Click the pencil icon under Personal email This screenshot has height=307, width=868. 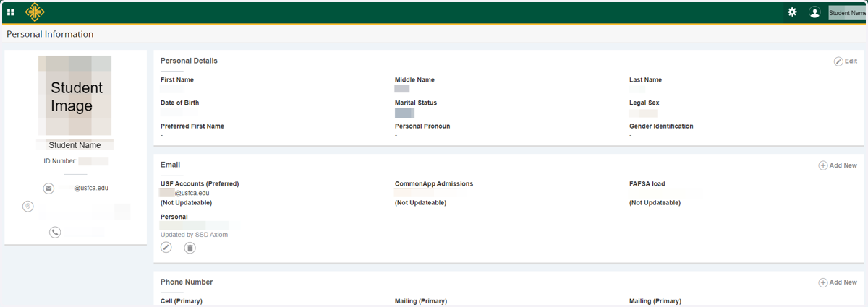(166, 248)
